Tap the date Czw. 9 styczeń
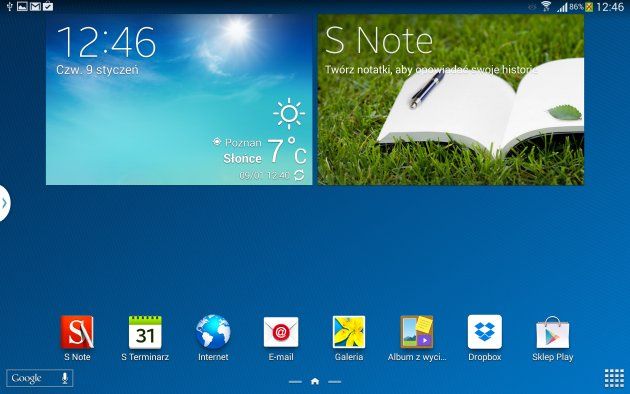Image resolution: width=630 pixels, height=394 pixels. coord(97,70)
